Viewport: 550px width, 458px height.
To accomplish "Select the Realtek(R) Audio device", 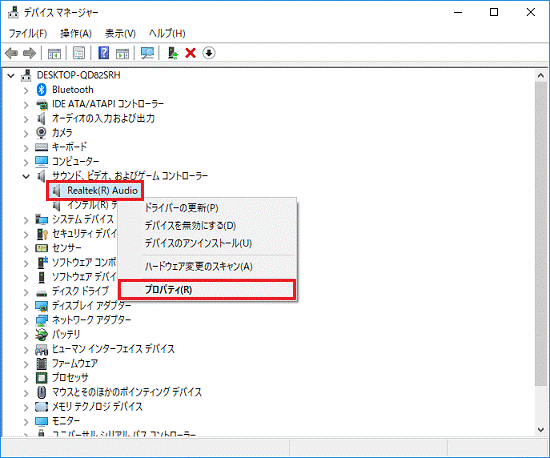I will [x=102, y=191].
